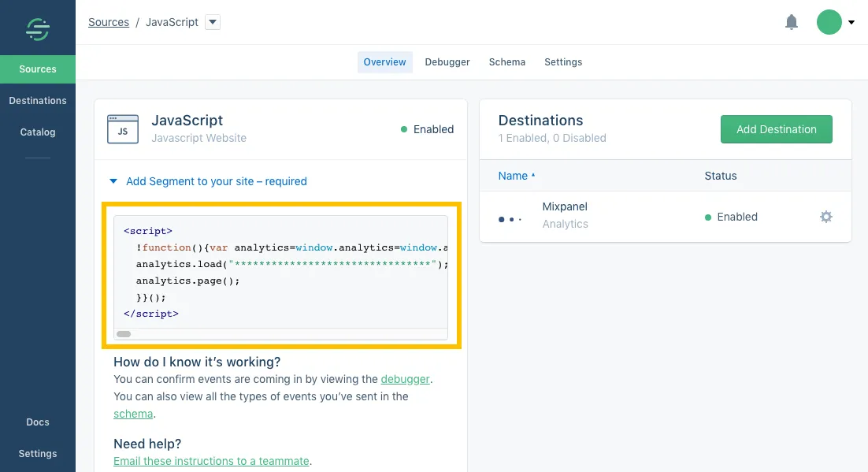Click the 1 Enabled, 0 Disabled summary
The width and height of the screenshot is (868, 472).
point(552,138)
